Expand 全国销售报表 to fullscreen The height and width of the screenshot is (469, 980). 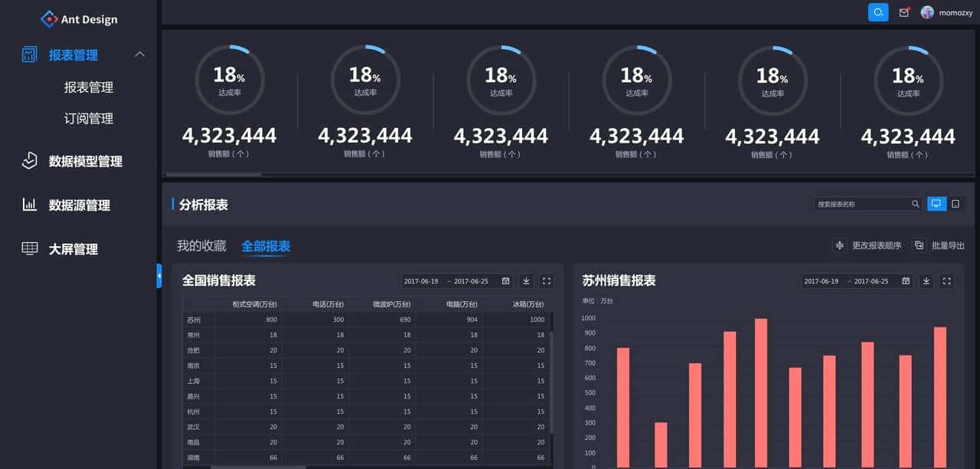click(x=547, y=281)
